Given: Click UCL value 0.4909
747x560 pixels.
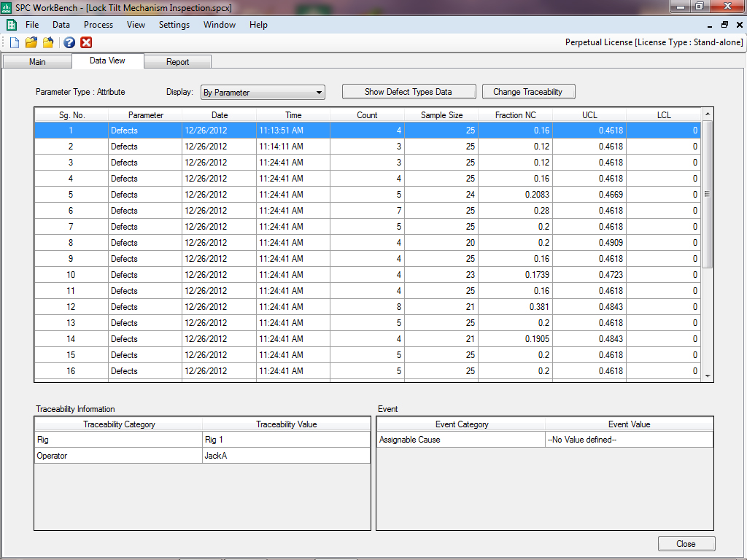Looking at the screenshot, I should pyautogui.click(x=589, y=243).
